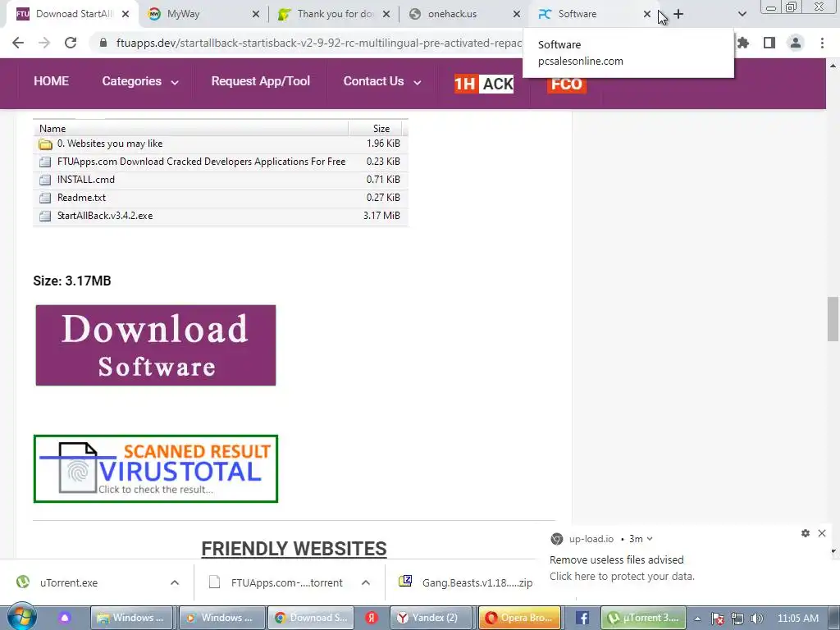
Task: Go to HOME in site navigation
Action: point(52,81)
